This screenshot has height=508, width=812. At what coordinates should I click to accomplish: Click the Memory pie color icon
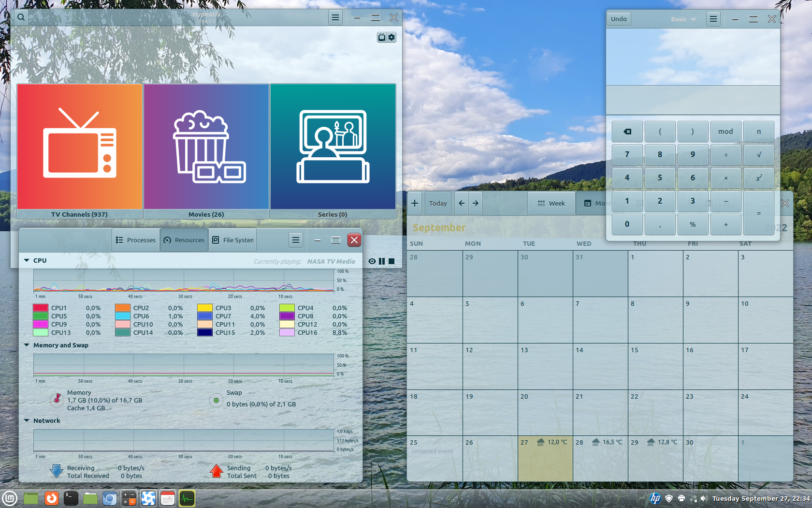click(x=57, y=400)
